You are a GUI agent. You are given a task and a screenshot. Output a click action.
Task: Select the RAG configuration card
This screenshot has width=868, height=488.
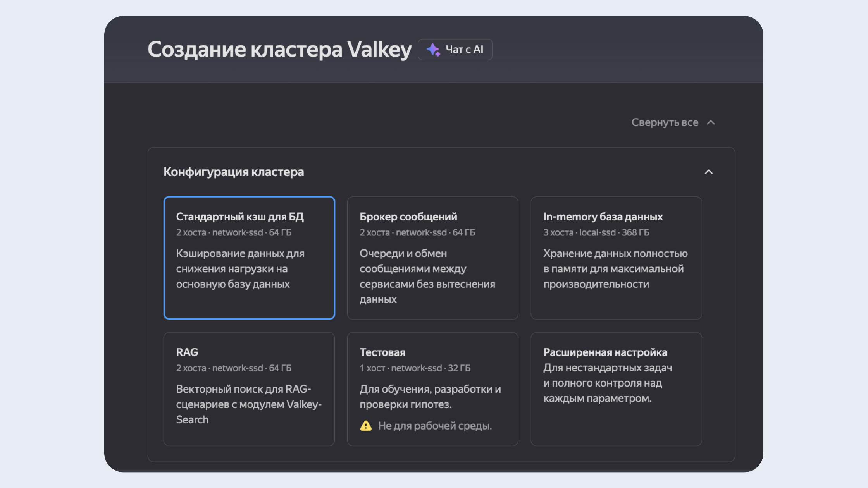(x=249, y=389)
